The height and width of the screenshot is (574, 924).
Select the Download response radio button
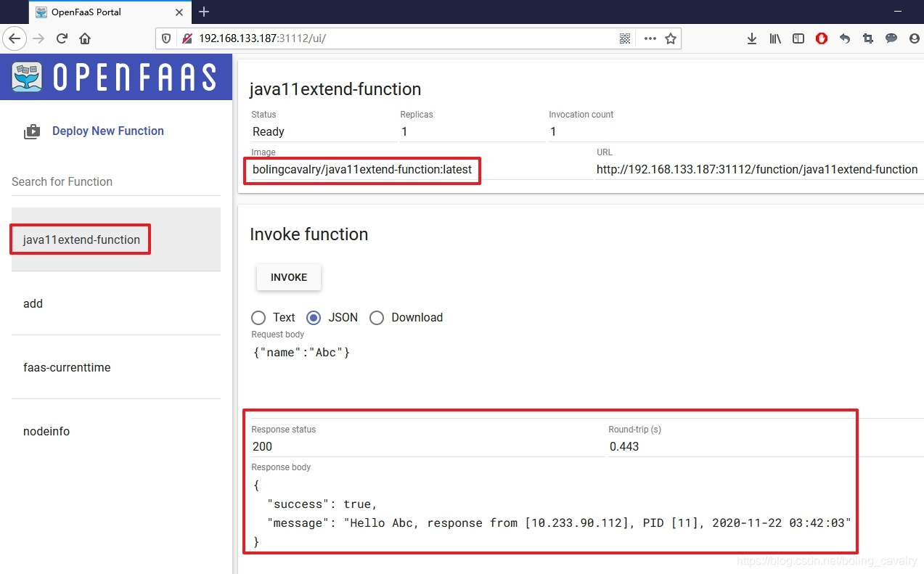click(x=377, y=318)
